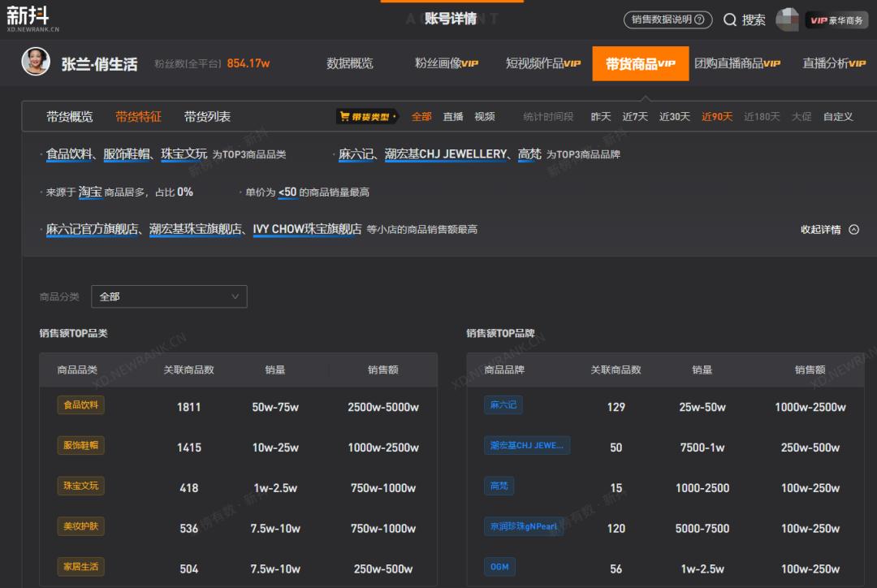Choose the 近90天 time range
Image resolution: width=877 pixels, height=588 pixels.
pos(716,116)
